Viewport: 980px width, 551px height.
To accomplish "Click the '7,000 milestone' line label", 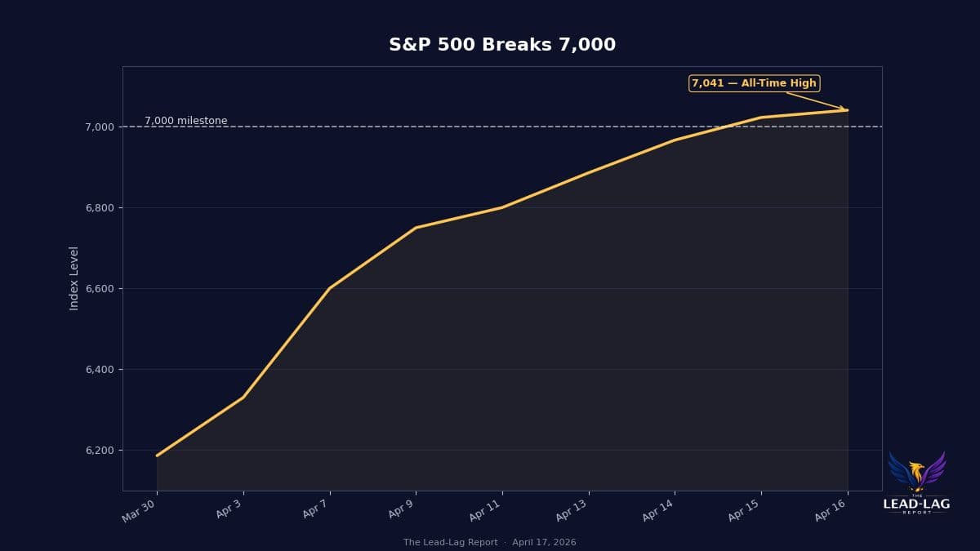I will click(x=186, y=121).
